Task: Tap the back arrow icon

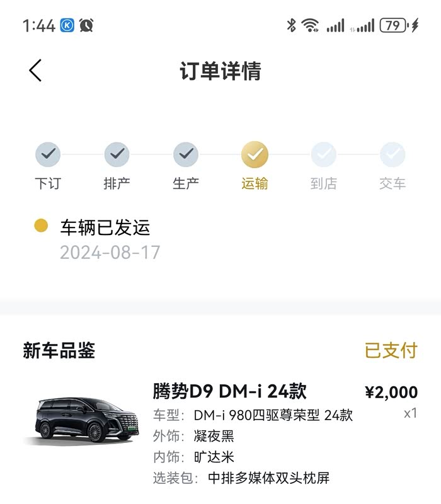Action: point(35,71)
